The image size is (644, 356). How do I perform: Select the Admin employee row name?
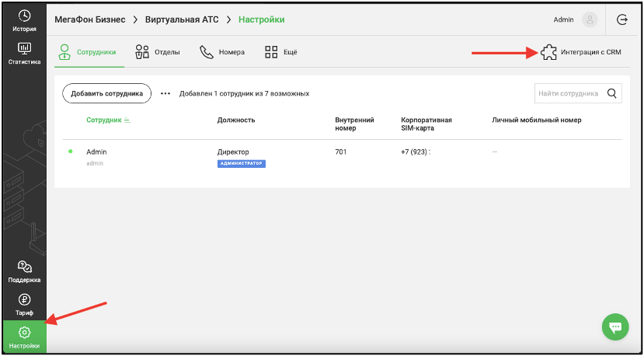pos(96,152)
